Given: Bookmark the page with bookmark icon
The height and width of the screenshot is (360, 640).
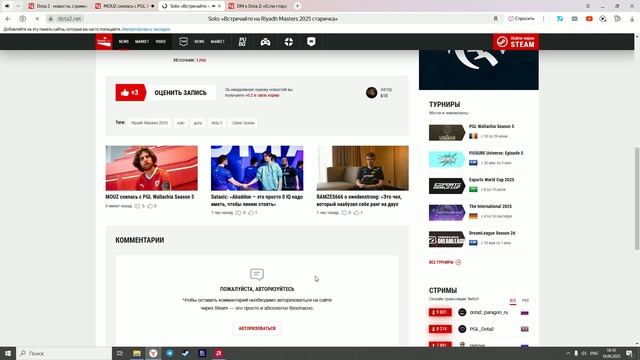Looking at the screenshot, I should [496, 19].
